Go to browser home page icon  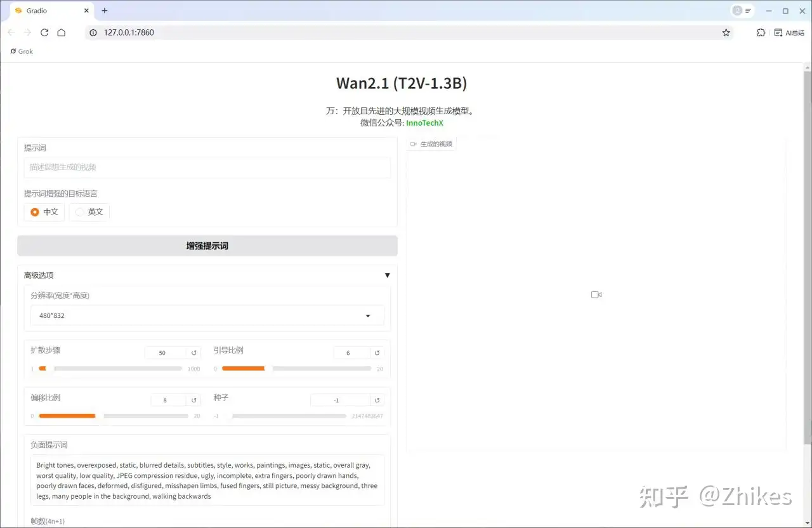(x=62, y=32)
